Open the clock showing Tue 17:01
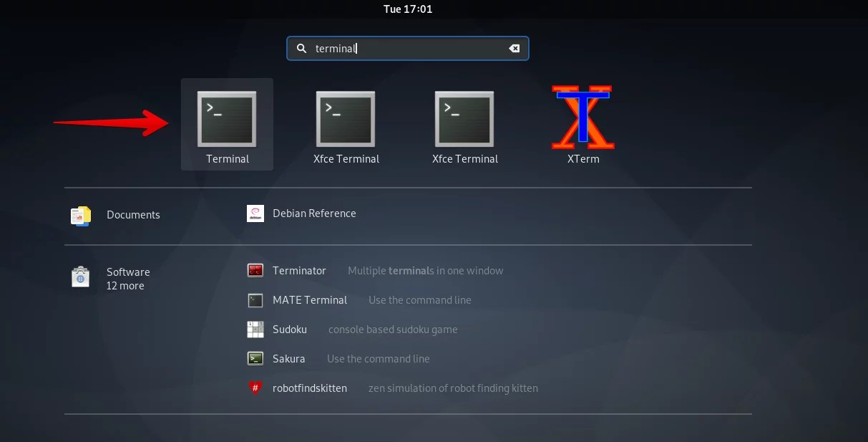This screenshot has width=868, height=442. (408, 9)
